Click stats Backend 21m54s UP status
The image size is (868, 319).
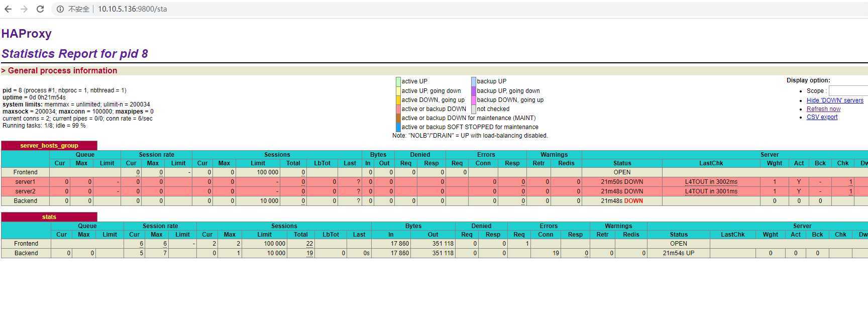pyautogui.click(x=679, y=253)
